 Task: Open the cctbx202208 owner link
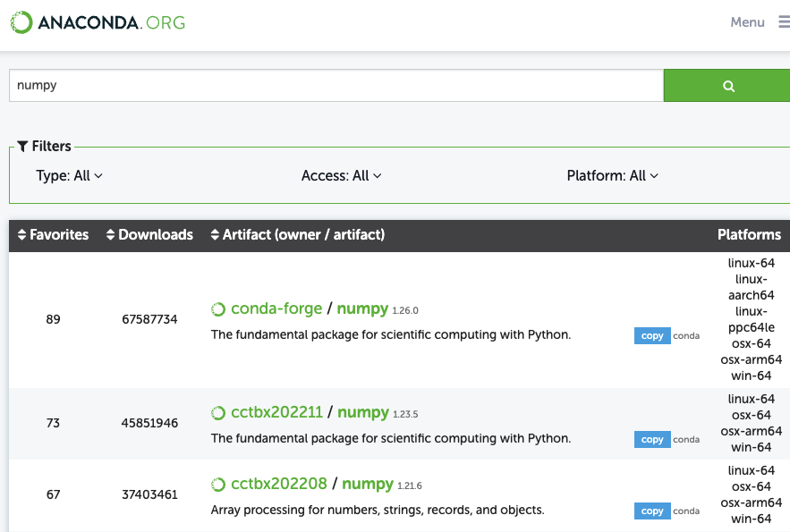click(279, 484)
